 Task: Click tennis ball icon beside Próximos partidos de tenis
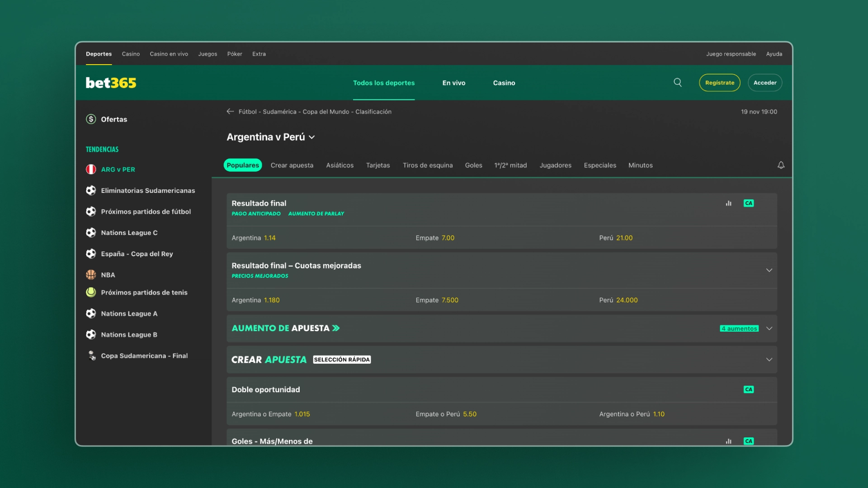[91, 292]
